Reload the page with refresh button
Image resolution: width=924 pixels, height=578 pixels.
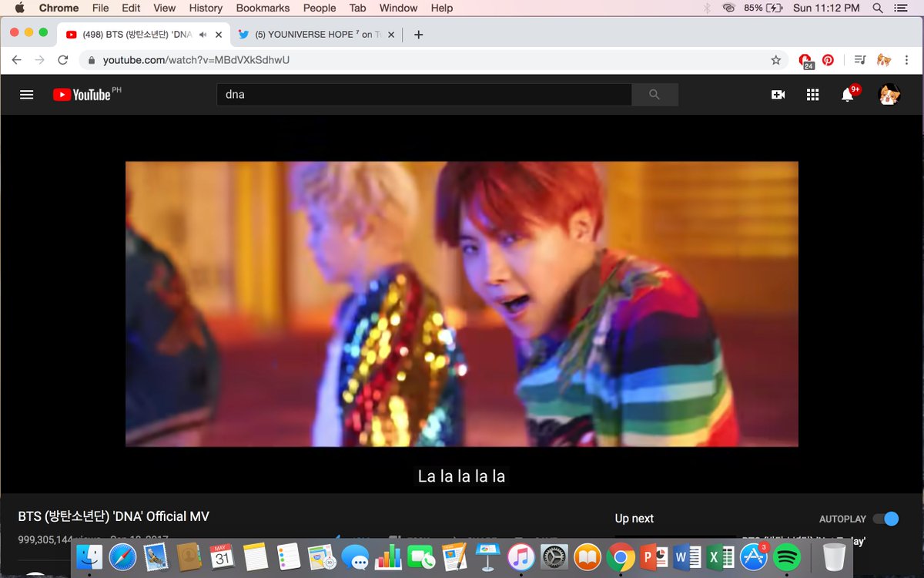[63, 60]
